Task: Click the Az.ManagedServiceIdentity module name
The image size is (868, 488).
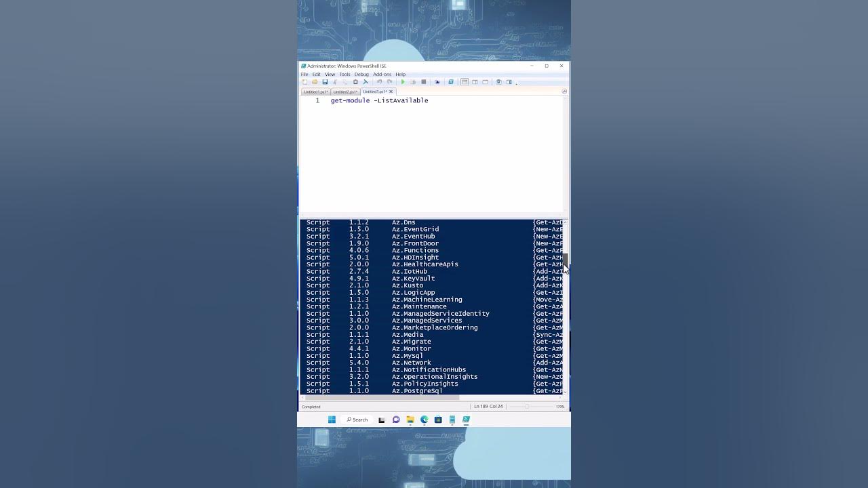Action: pyautogui.click(x=441, y=313)
